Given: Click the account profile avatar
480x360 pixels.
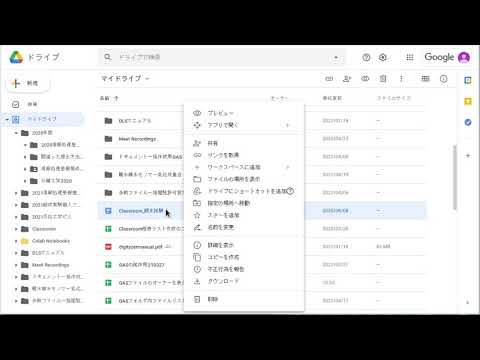Looking at the screenshot, I should pos(464,57).
